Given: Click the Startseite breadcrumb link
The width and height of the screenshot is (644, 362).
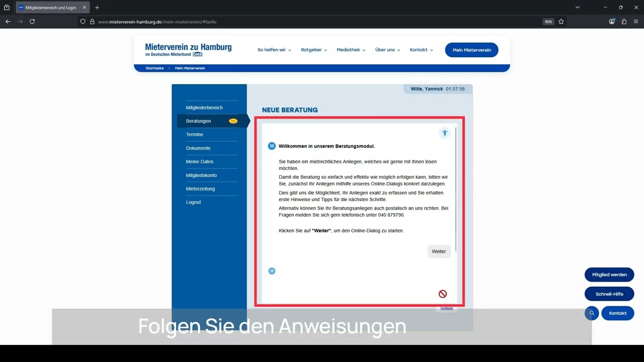Looking at the screenshot, I should (x=154, y=68).
